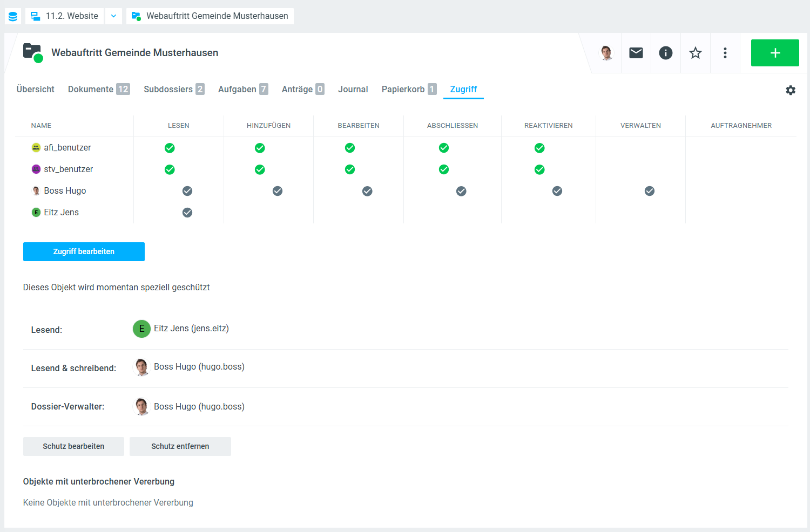Toggle Lesen checkmark for afi_benutzer
This screenshot has height=532, width=810.
pyautogui.click(x=170, y=148)
